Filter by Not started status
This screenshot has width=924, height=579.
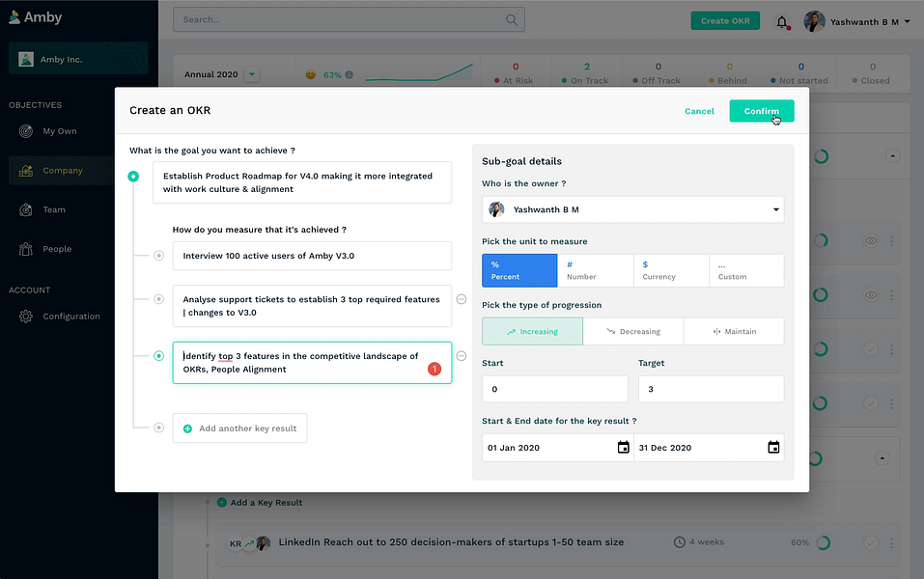[x=800, y=73]
